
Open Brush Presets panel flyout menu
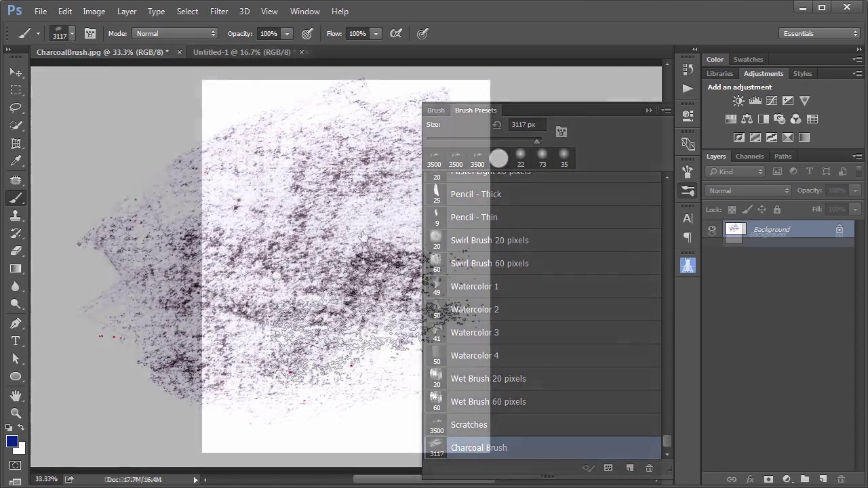pyautogui.click(x=666, y=110)
